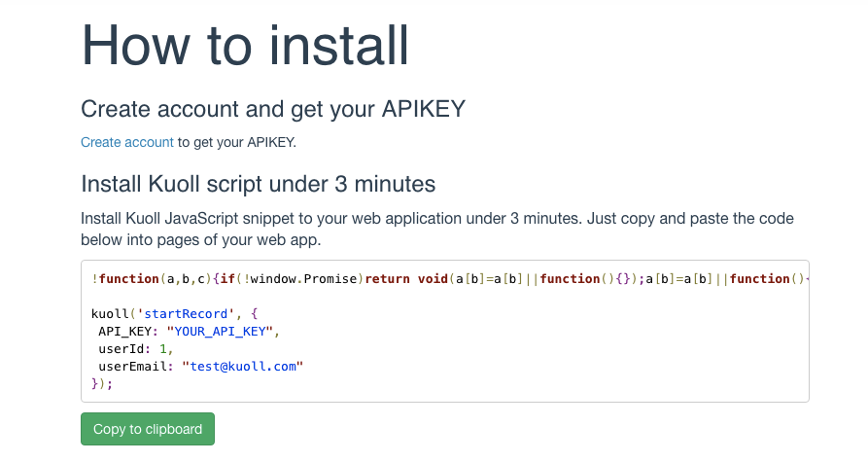Click 'Install Kuoll script under 3 minutes' heading
Viewport: 868px width, 462px height.
click(x=258, y=184)
